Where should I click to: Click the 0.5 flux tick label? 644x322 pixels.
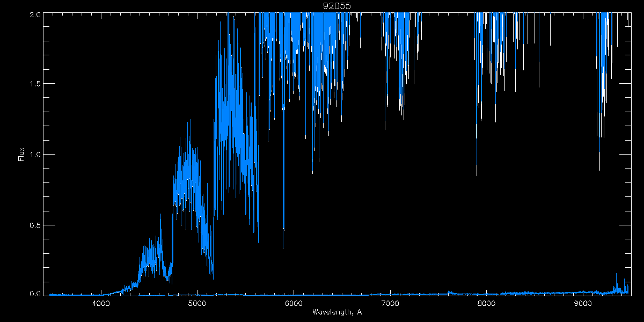(x=34, y=225)
